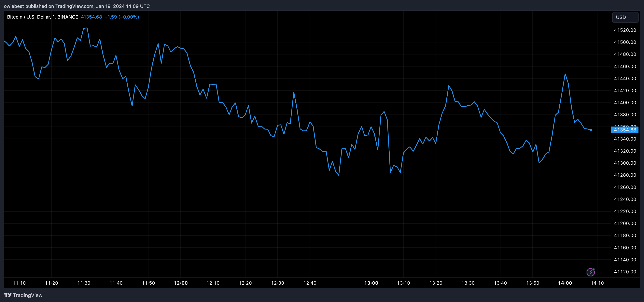Select the 14:10 time axis label
Screen dimensions: 644x302
click(598, 283)
